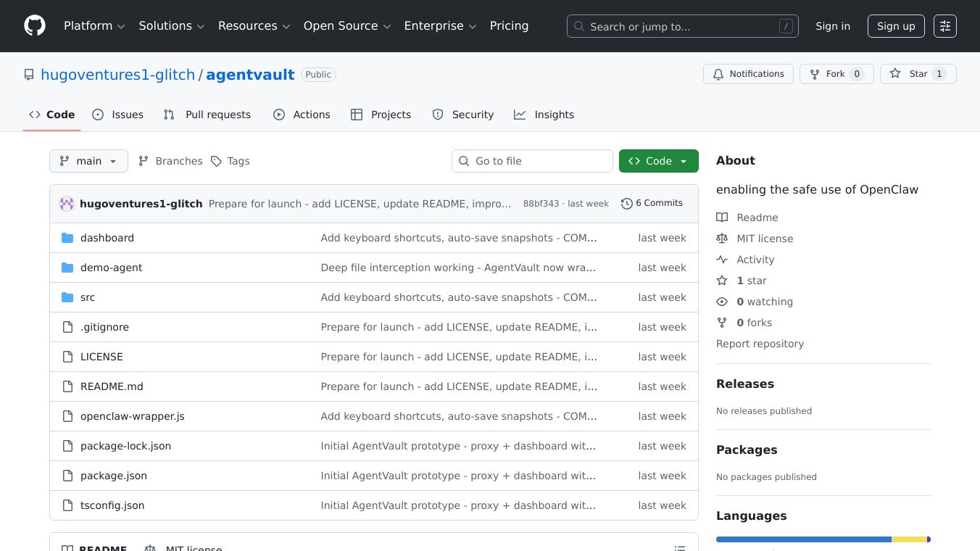Open the green Code dropdown

point(658,161)
